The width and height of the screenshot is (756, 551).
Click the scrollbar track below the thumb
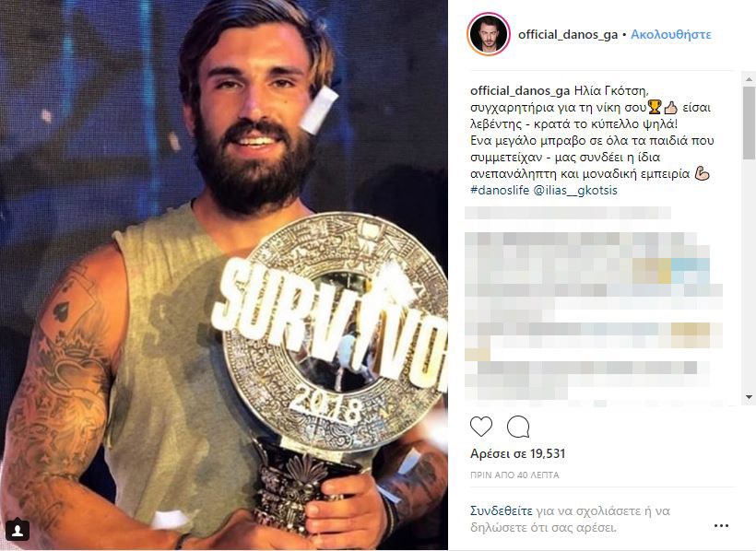click(x=749, y=275)
